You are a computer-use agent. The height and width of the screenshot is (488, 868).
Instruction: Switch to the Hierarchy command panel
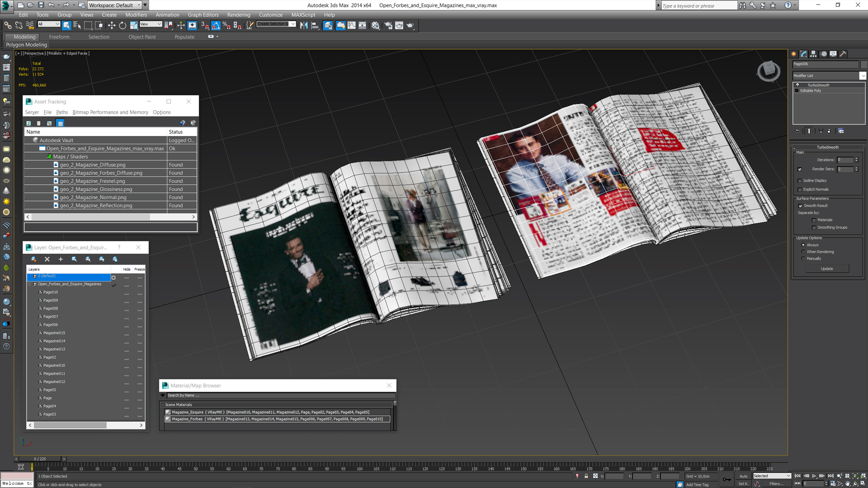coord(813,54)
